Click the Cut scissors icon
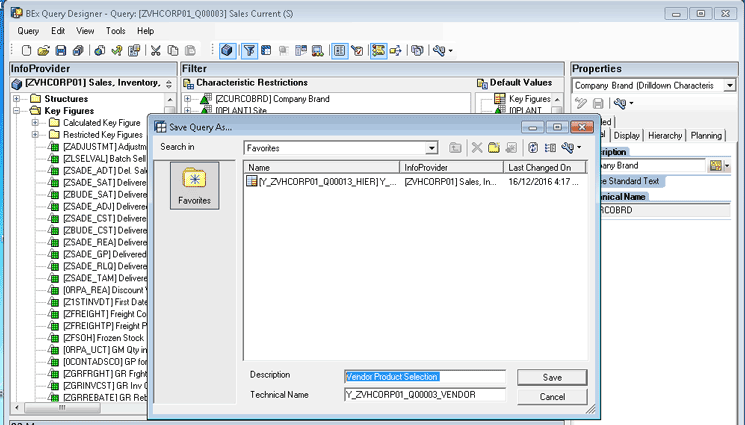This screenshot has width=745, height=425. [x=156, y=50]
